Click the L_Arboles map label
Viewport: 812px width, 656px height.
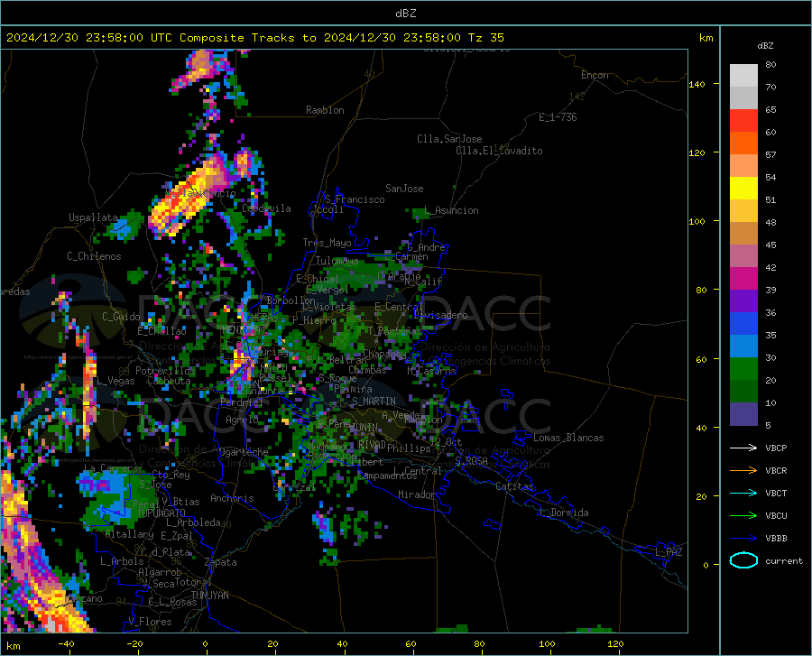122,561
